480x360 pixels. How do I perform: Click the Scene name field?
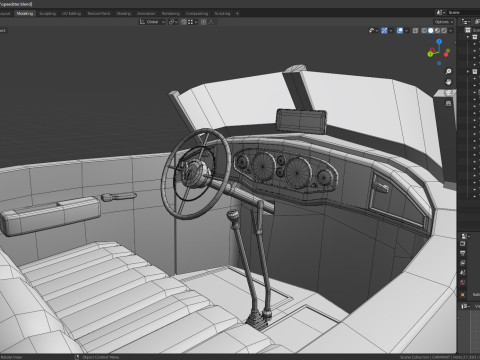[463, 13]
